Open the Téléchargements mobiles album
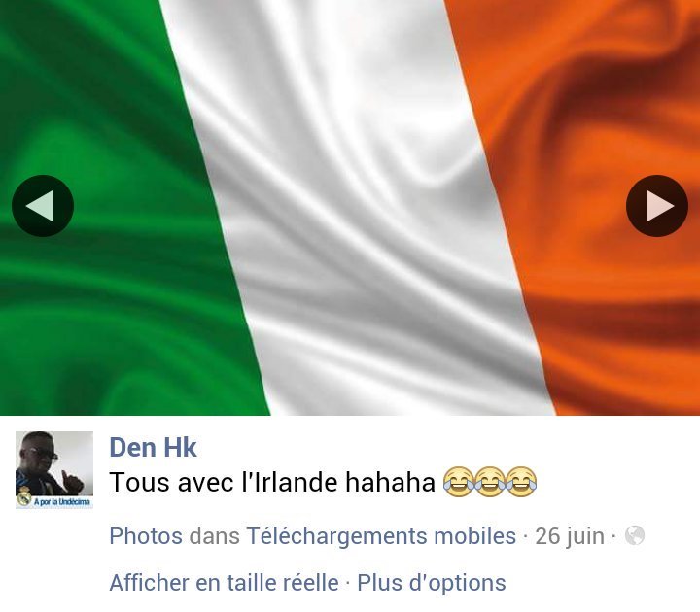The height and width of the screenshot is (612, 700). click(381, 535)
